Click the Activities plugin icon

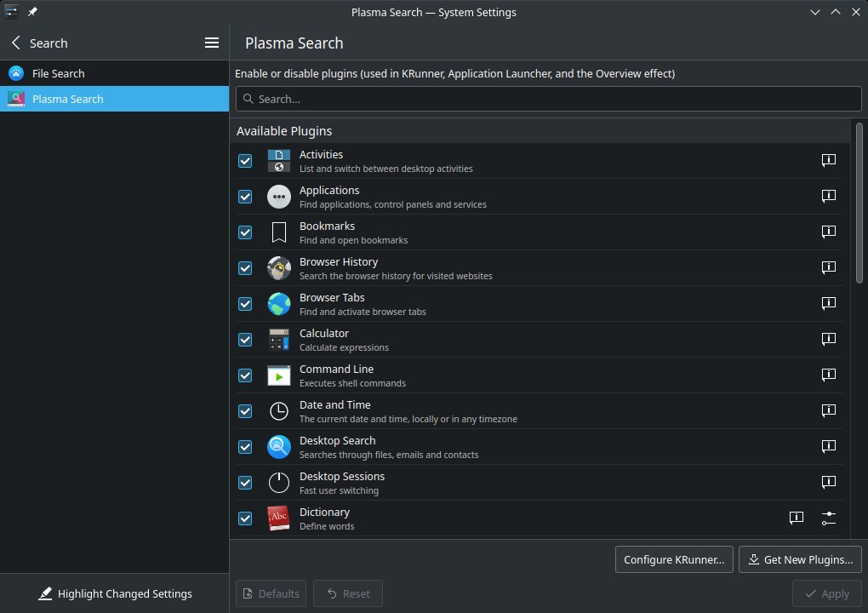(279, 161)
